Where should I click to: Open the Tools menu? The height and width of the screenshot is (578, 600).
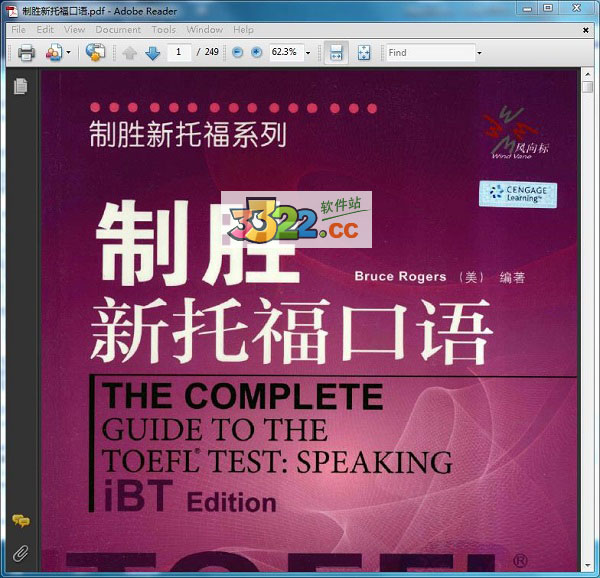[x=164, y=29]
